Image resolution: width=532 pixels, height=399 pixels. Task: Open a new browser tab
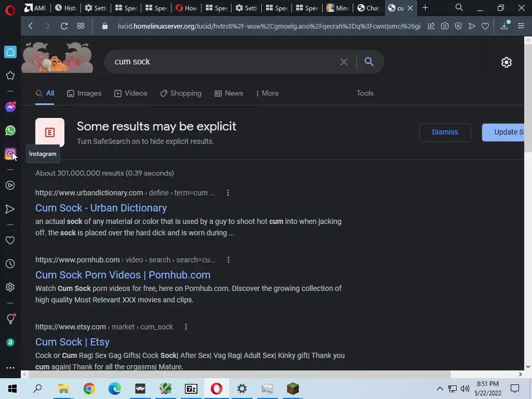click(425, 7)
